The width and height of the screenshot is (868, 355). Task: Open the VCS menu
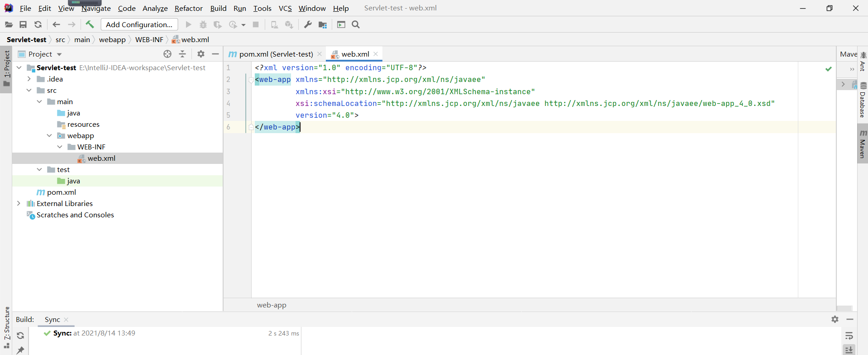tap(285, 8)
